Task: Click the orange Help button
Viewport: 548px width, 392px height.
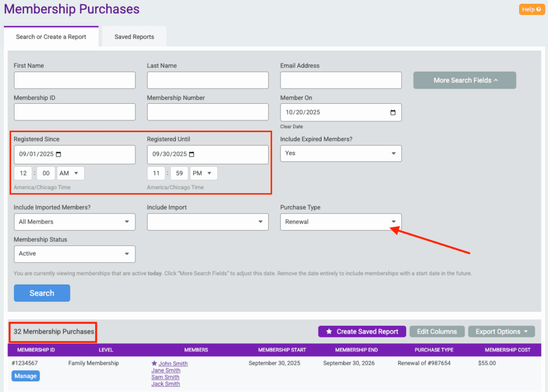Action: coord(531,10)
